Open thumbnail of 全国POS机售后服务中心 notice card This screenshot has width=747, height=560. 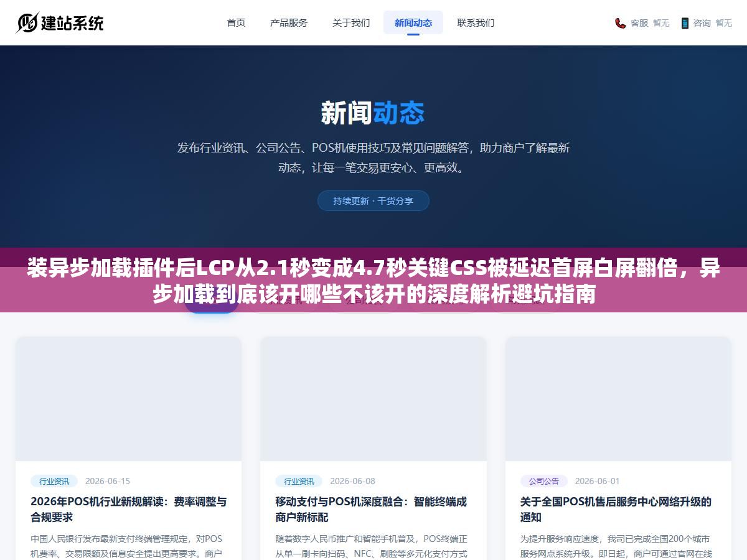618,399
